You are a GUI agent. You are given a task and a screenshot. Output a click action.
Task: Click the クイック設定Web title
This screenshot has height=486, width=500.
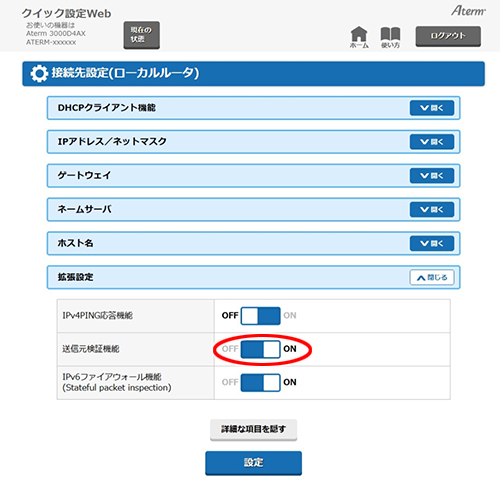click(x=67, y=14)
